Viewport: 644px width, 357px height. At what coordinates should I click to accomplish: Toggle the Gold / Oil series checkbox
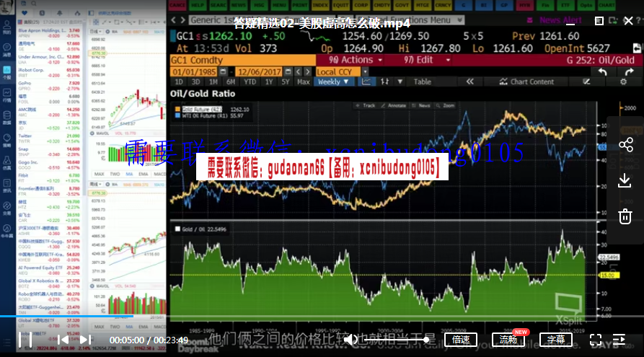click(x=177, y=229)
